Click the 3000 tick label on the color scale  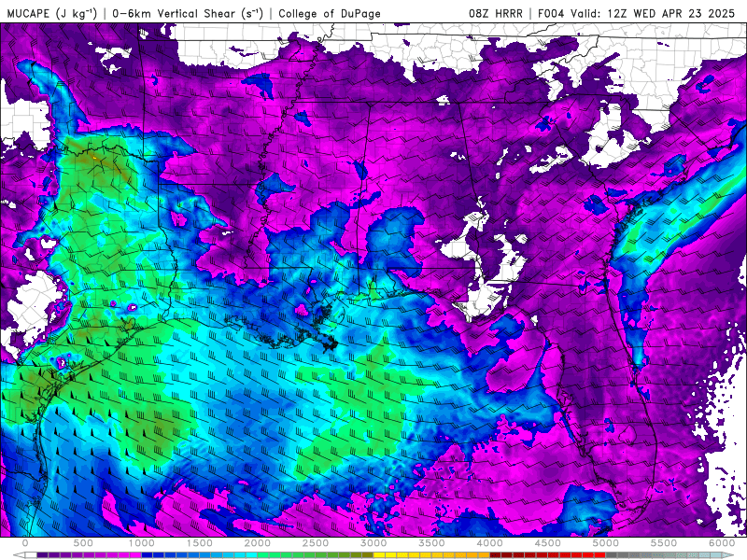coord(374,543)
